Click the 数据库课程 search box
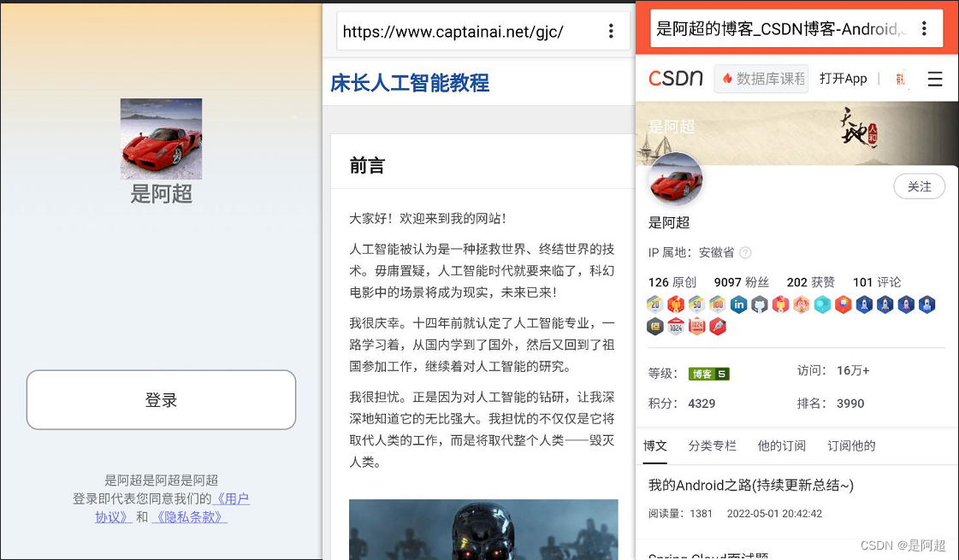The image size is (959, 560). click(x=761, y=79)
